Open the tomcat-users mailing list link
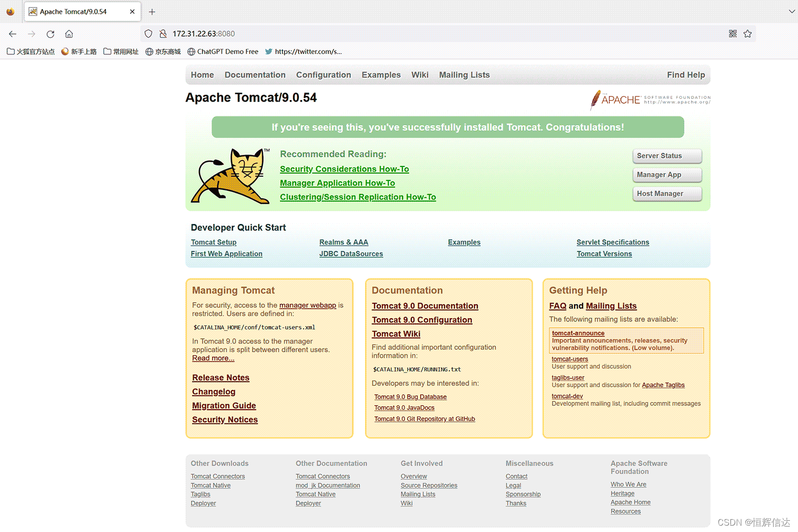Viewport: 798px width, 532px height. click(x=570, y=359)
